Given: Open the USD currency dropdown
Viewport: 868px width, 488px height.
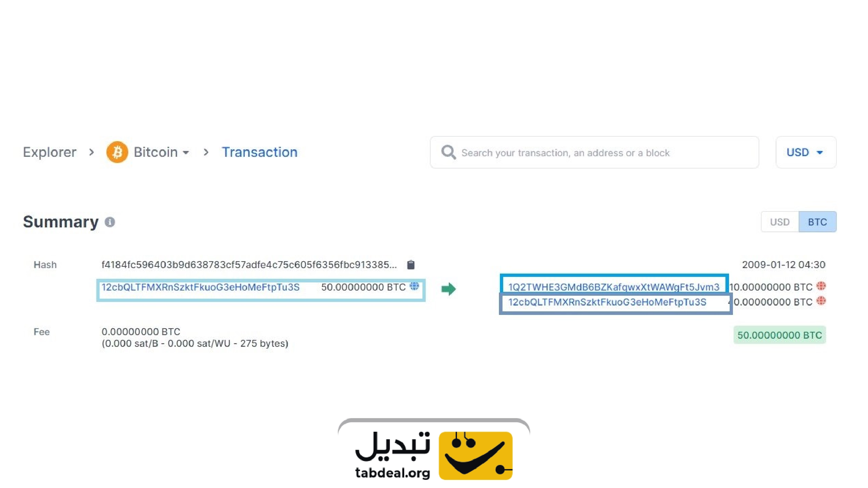Looking at the screenshot, I should [x=806, y=152].
